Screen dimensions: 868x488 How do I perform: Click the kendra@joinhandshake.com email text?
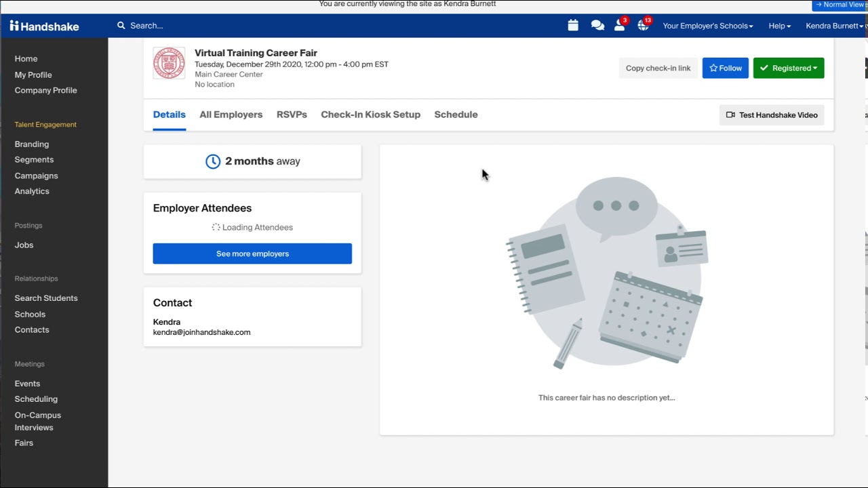pos(201,332)
